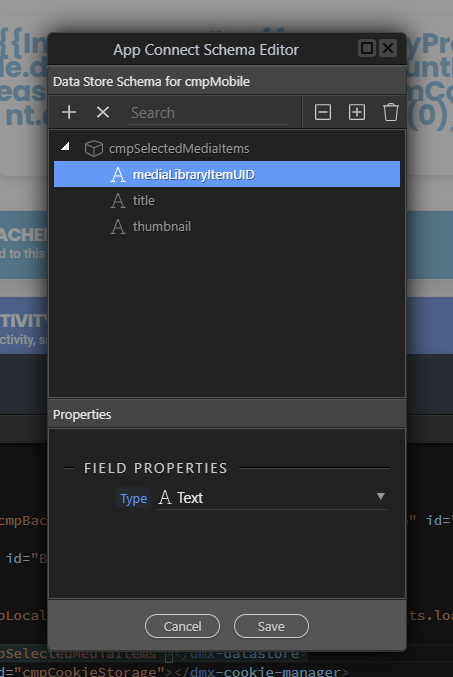Click the trash delete icon

click(x=390, y=112)
